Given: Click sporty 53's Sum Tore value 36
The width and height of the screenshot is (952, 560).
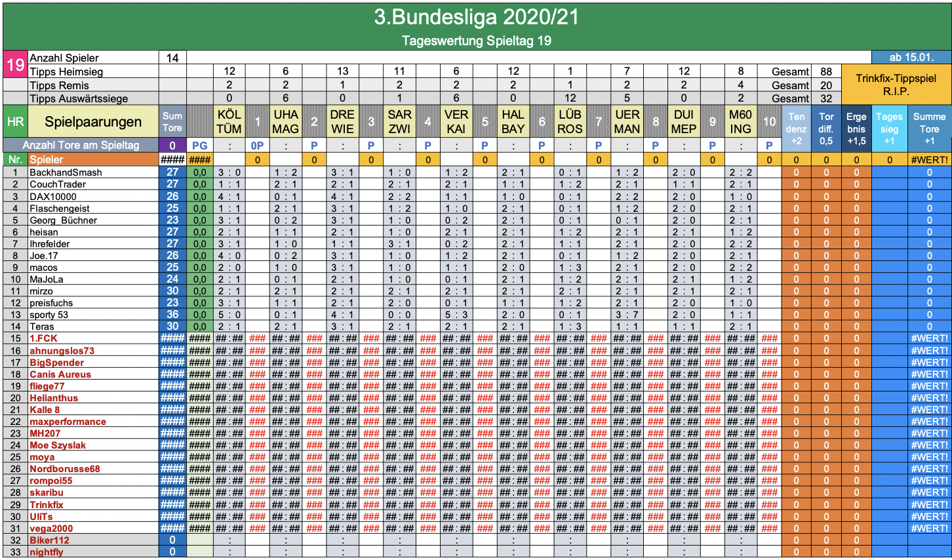Looking at the screenshot, I should click(x=172, y=314).
